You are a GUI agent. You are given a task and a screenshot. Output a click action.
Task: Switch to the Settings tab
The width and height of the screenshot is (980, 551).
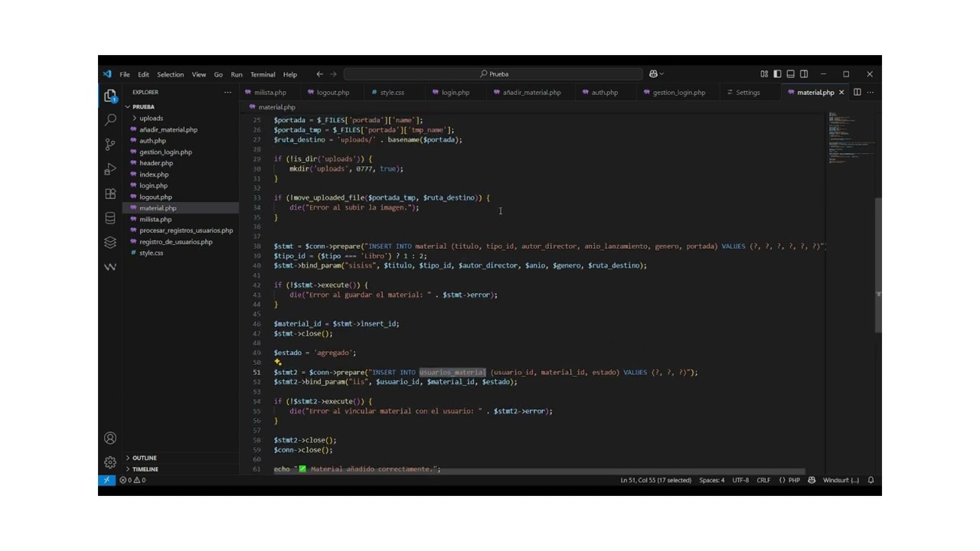coord(748,93)
